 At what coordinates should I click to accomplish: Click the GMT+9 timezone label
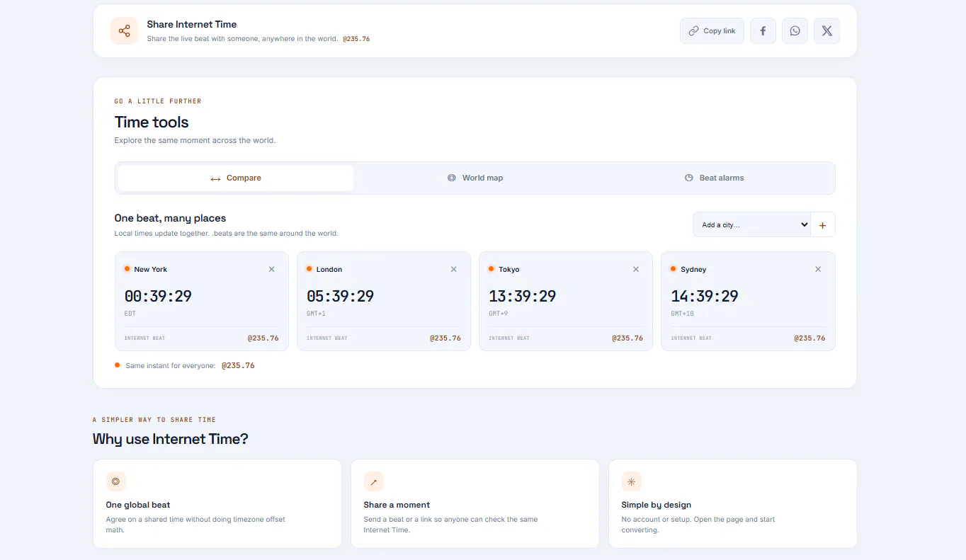tap(499, 314)
